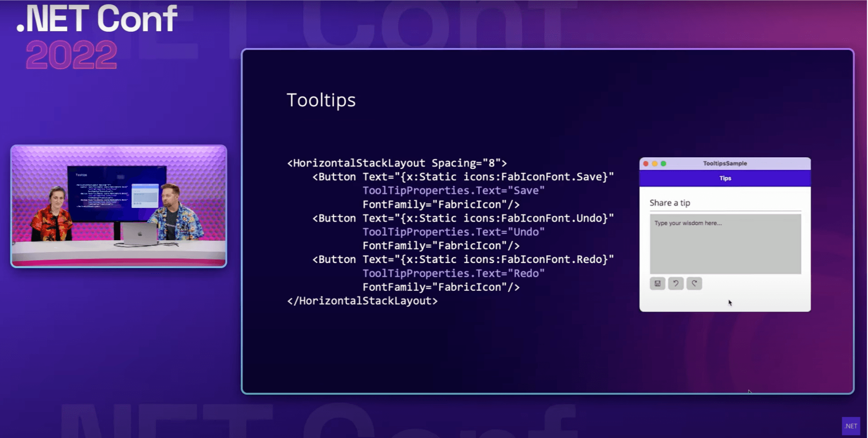Click the .NET logo badge in corner
The width and height of the screenshot is (868, 438).
(851, 426)
